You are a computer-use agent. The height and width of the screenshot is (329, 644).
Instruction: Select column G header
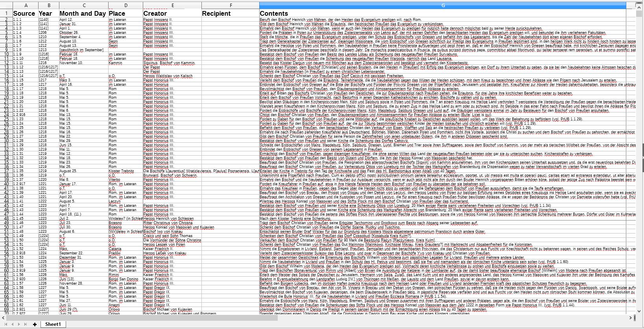tap(443, 5)
